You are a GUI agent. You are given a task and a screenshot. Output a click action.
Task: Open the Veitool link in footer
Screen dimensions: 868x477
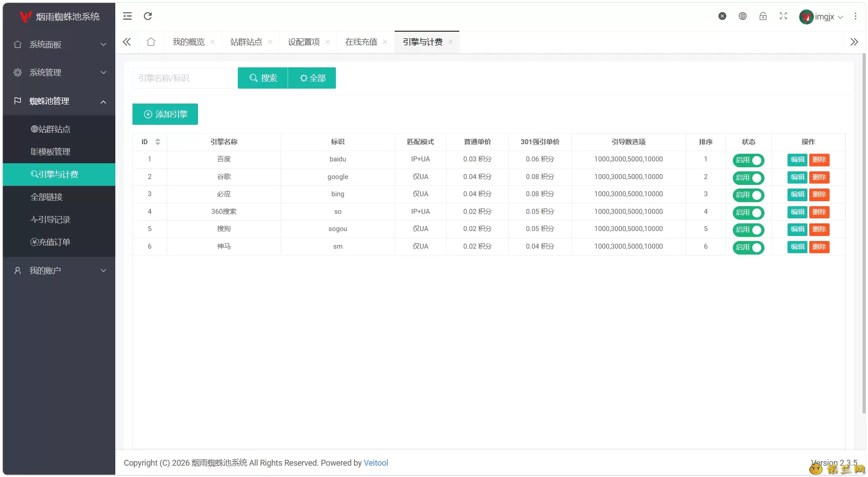tap(376, 463)
